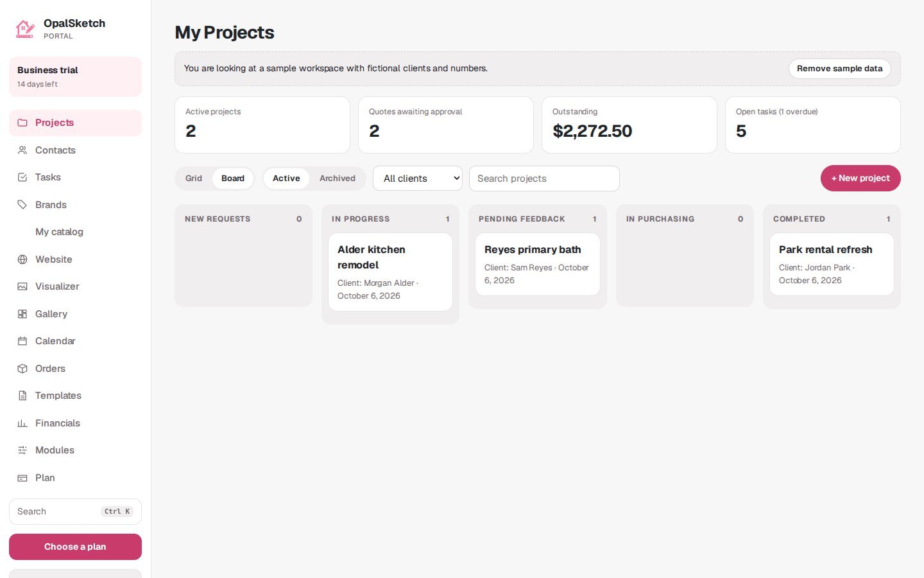Click the Contacts people icon

[22, 150]
